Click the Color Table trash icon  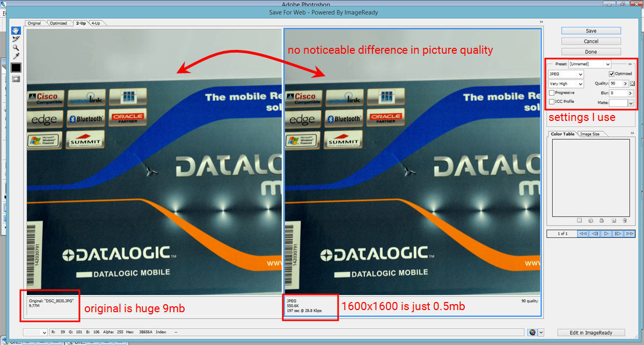point(625,220)
